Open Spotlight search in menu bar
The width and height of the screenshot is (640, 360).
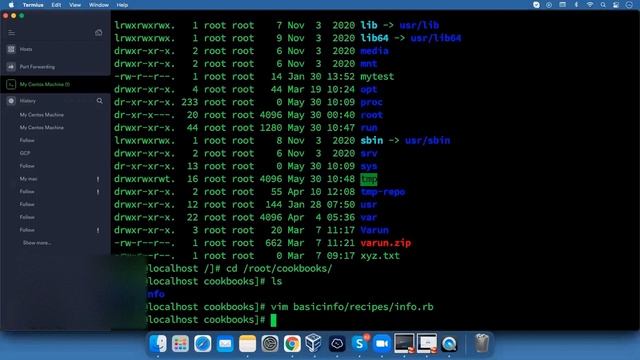point(603,5)
